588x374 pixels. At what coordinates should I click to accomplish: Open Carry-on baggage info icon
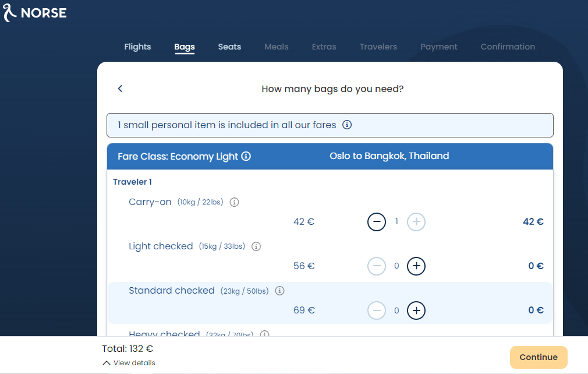pos(235,202)
